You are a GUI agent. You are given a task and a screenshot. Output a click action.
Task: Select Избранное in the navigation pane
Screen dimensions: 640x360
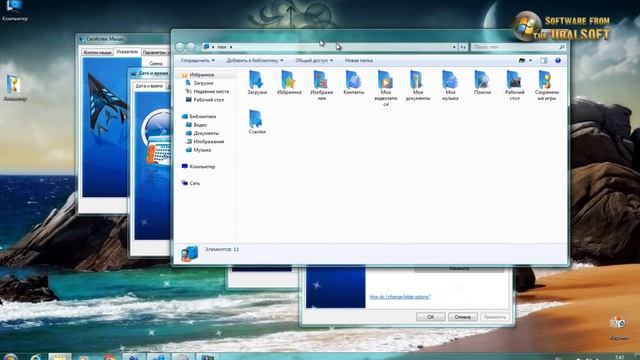point(202,75)
